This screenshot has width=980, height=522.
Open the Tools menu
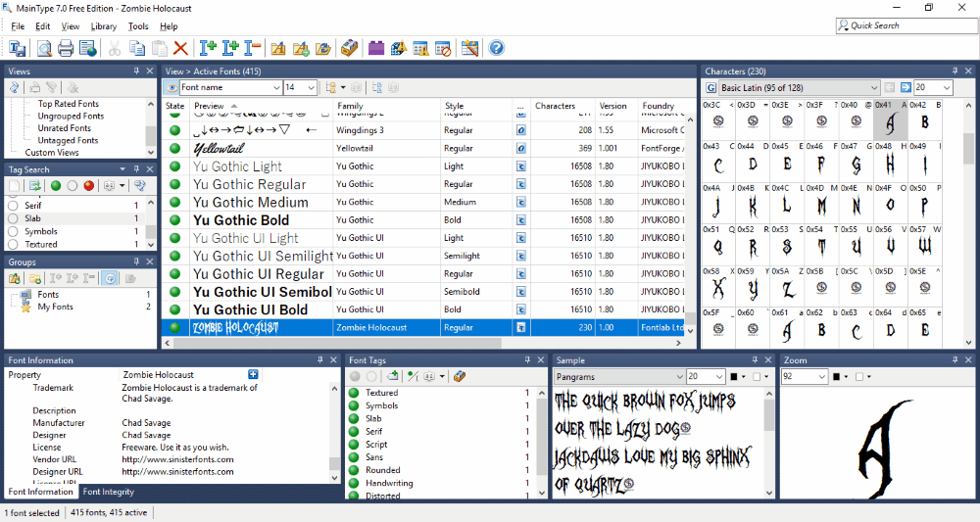tap(138, 26)
